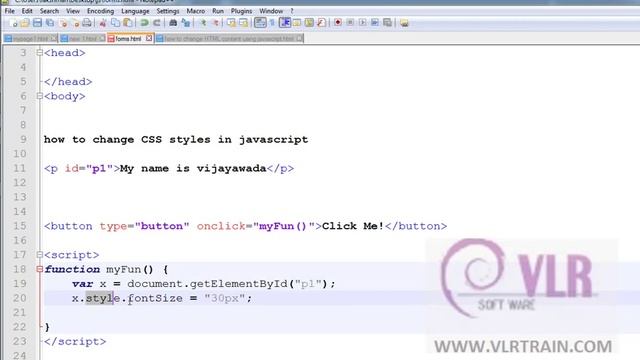Screen dimensions: 640x360
Task: Cut selection using the scissors icon
Action: tap(103, 23)
